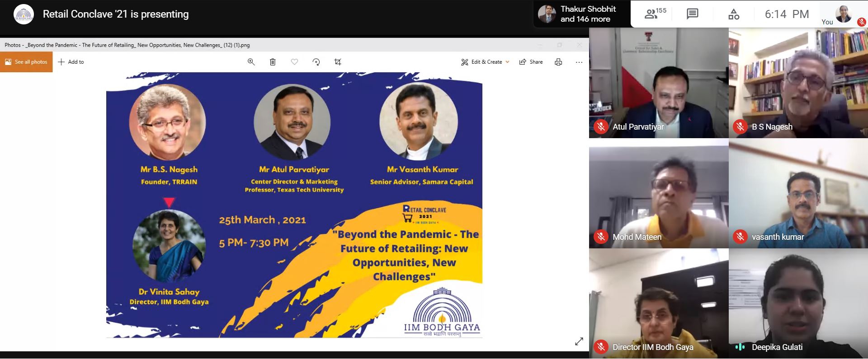Click the See all photos button
This screenshot has width=868, height=359.
[26, 62]
